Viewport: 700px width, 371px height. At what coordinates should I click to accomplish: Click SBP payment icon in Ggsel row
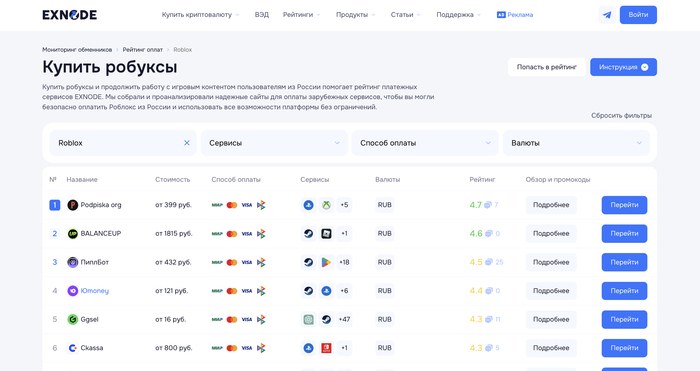tap(261, 319)
